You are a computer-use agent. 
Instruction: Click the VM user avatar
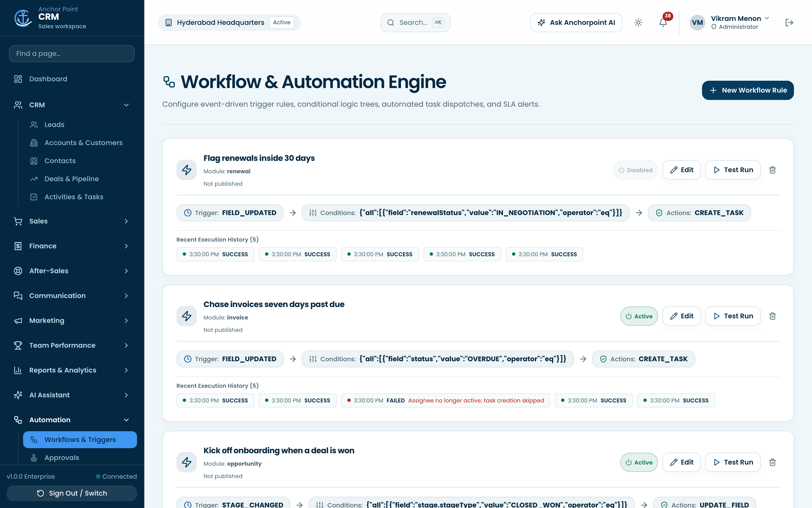697,23
